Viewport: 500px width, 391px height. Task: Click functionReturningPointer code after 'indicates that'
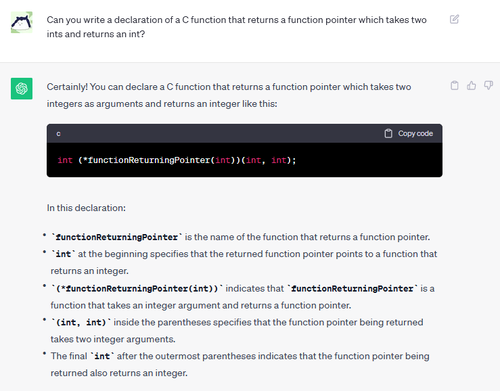[x=352, y=289]
